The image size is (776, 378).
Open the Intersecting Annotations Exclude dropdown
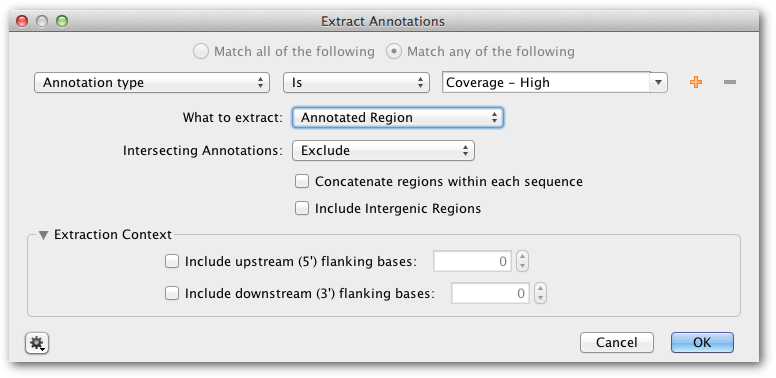(x=384, y=150)
